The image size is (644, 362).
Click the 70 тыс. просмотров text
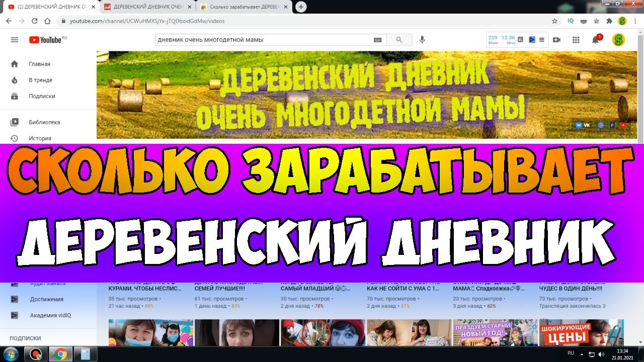coord(391,299)
